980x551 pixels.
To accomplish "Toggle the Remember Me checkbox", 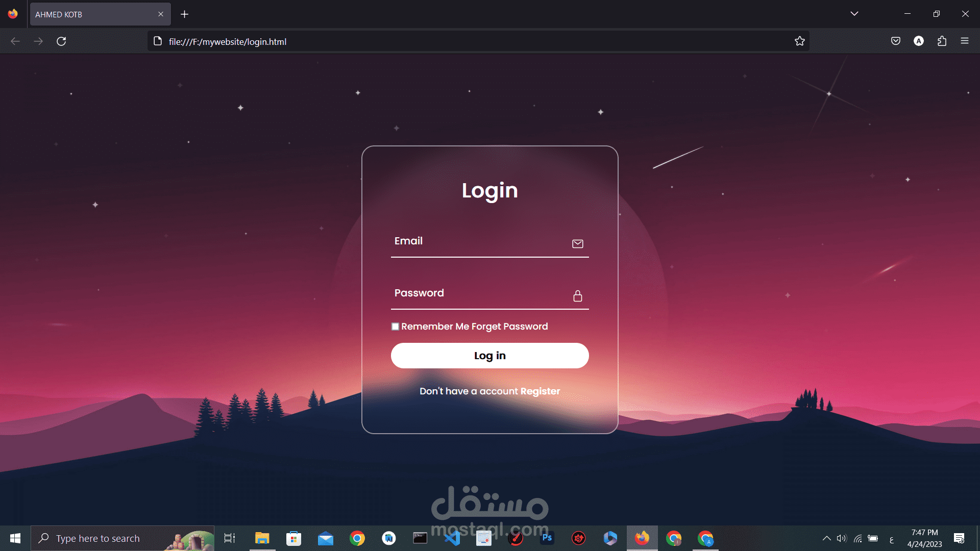I will 395,327.
